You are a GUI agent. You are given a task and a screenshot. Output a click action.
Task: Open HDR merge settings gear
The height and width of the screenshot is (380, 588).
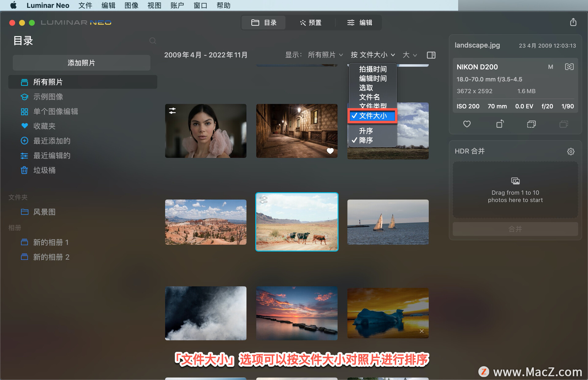point(571,151)
